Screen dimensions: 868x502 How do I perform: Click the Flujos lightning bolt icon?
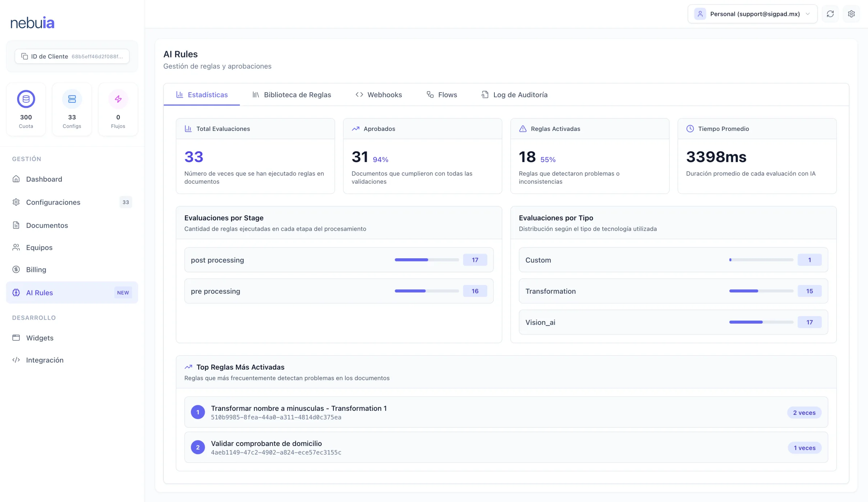118,99
